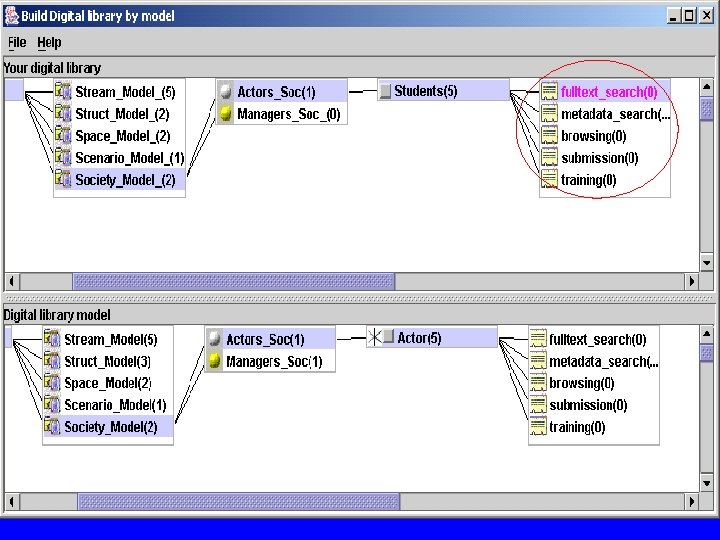720x540 pixels.
Task: Click the yellow ball icon beside Managers_Soc_(0)
Action: [x=225, y=113]
